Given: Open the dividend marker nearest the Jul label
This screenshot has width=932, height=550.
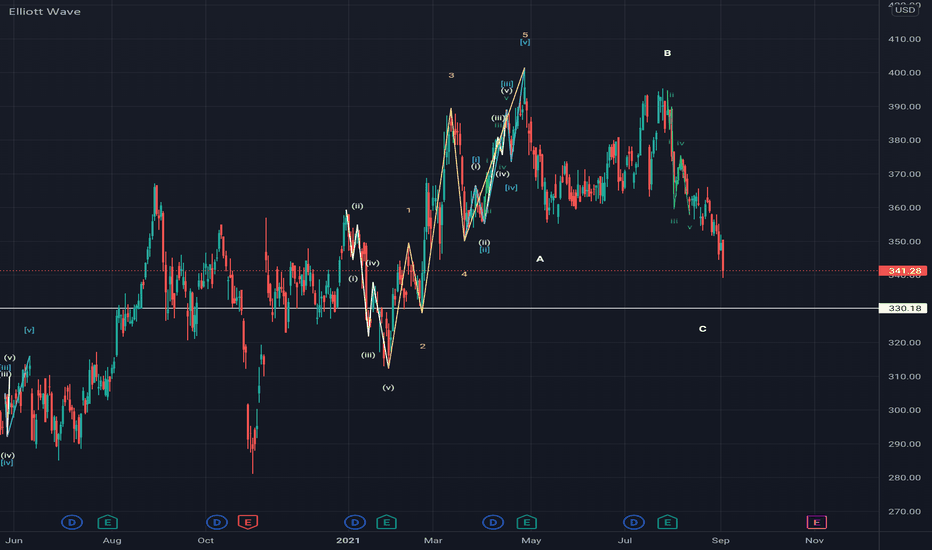Looking at the screenshot, I should click(x=634, y=523).
